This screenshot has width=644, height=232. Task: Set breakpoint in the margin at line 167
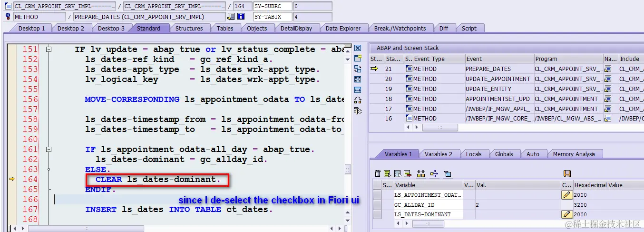[11, 210]
